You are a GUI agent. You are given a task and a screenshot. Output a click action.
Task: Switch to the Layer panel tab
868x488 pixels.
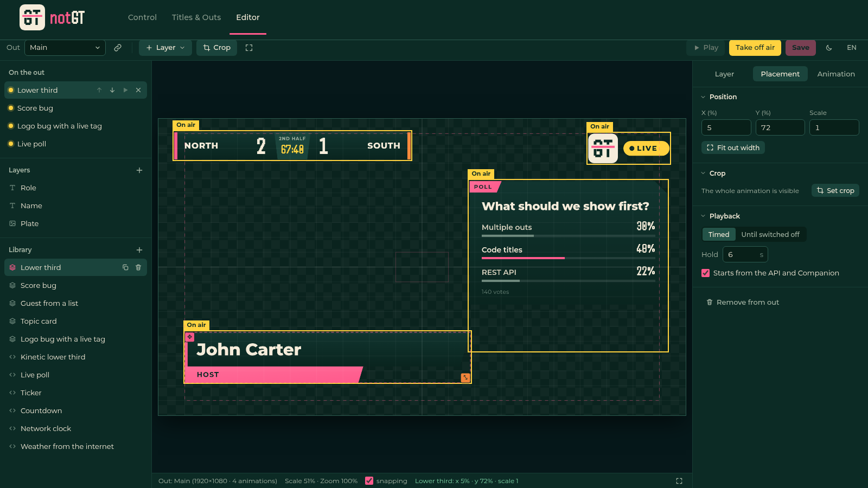click(x=724, y=74)
